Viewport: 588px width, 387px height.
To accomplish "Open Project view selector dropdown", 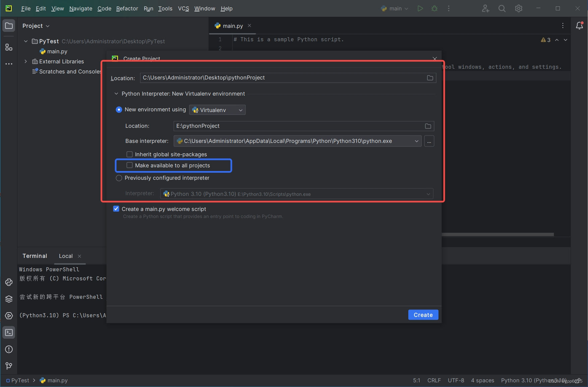I will (x=36, y=26).
